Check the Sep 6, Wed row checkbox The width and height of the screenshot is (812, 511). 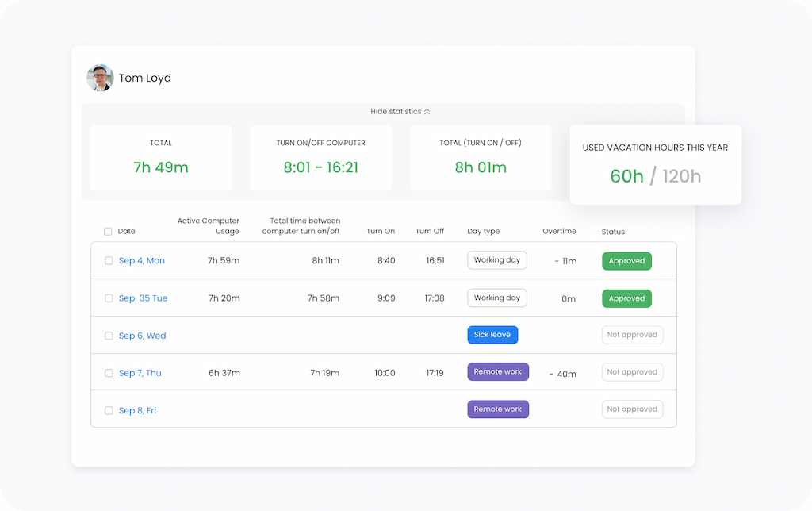click(x=109, y=335)
